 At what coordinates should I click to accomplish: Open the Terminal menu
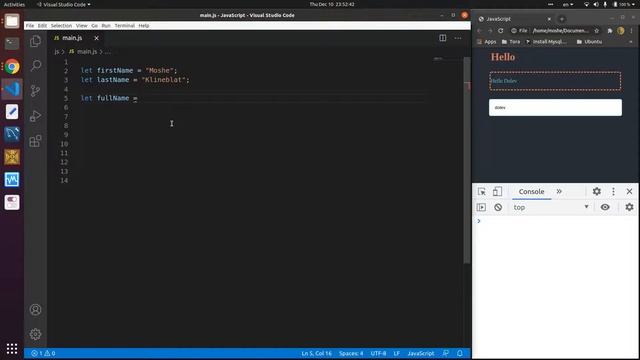click(x=124, y=25)
